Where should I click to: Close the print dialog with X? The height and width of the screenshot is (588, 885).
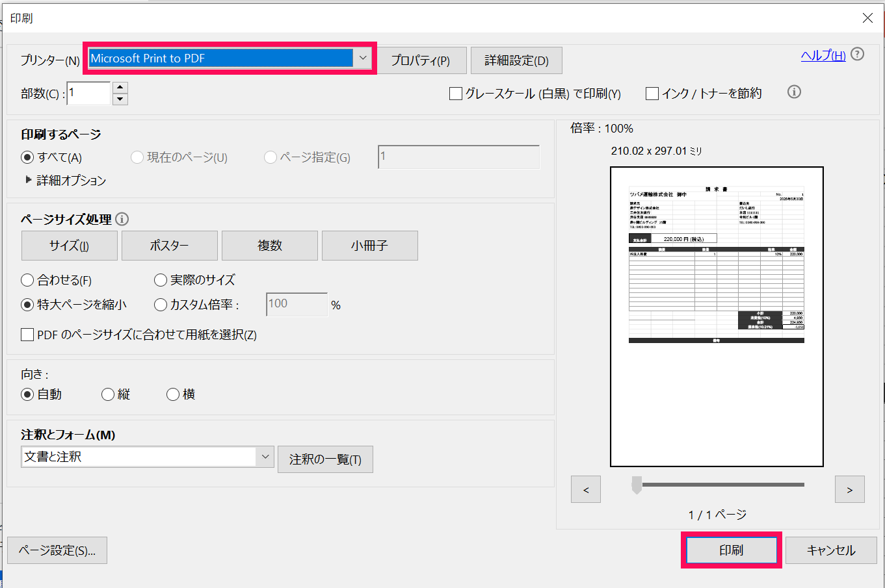click(x=867, y=18)
